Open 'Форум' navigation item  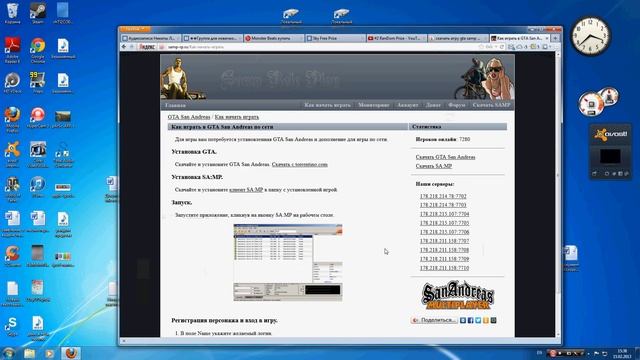pos(457,105)
